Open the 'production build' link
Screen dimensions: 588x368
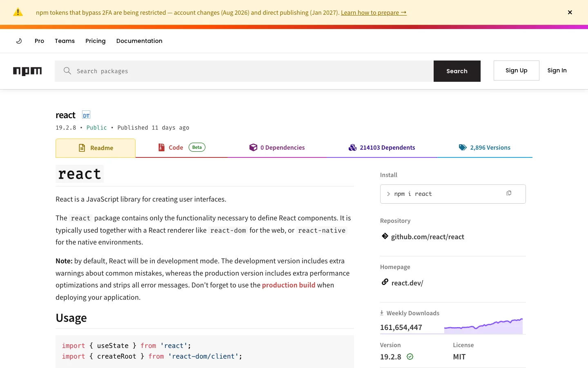click(288, 285)
